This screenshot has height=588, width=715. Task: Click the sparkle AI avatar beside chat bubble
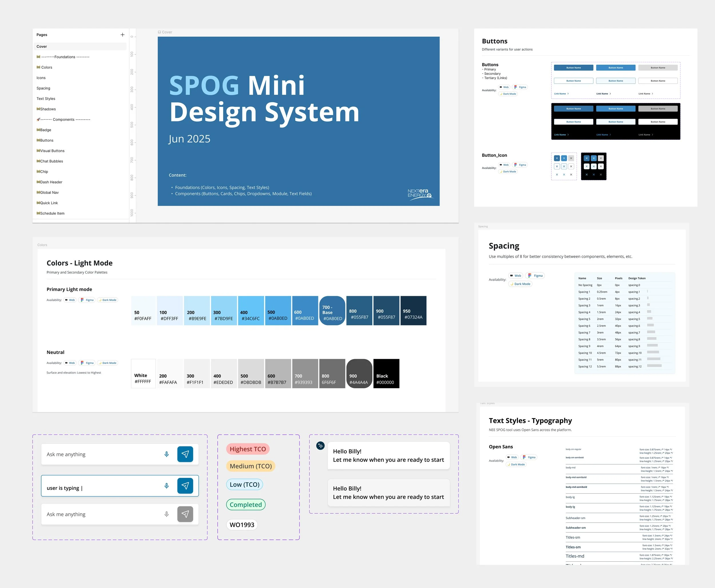(x=320, y=446)
